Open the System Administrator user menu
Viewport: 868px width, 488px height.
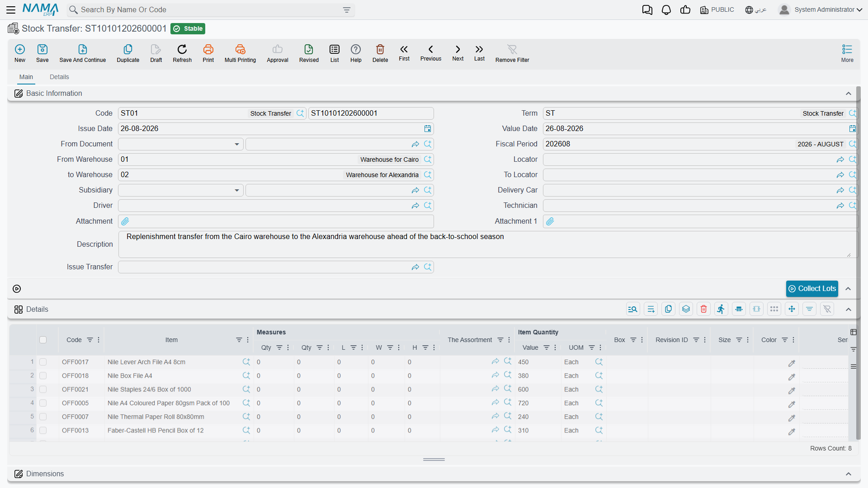[821, 10]
